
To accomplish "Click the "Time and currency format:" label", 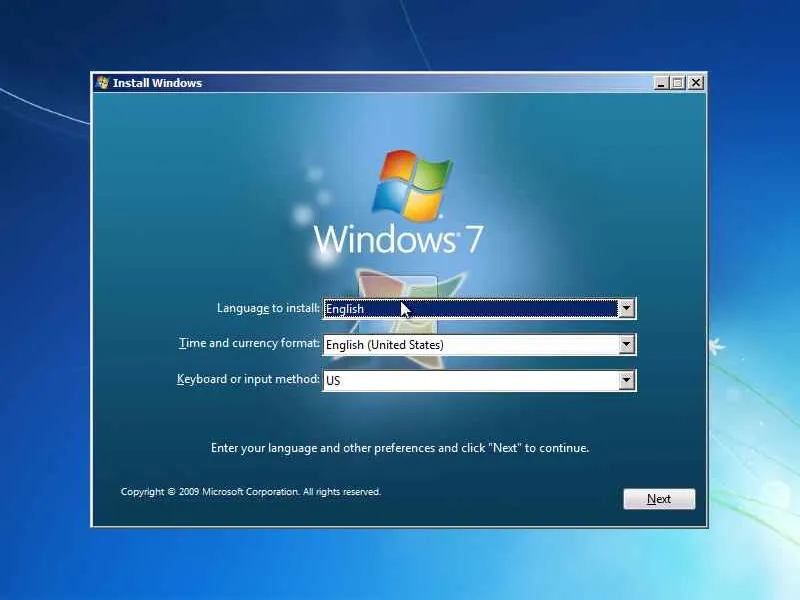I will coord(249,343).
